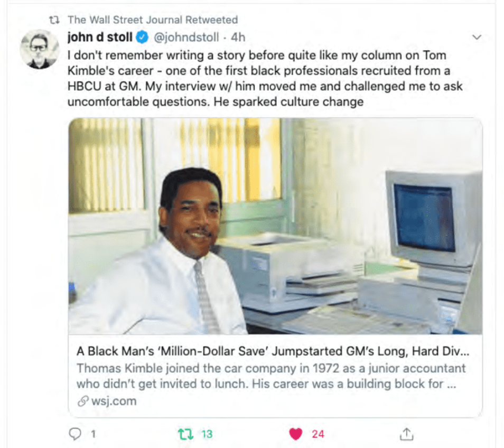Click the small retweeted arrows icon at top
Screen dimensions: 504x448
pyautogui.click(x=54, y=20)
